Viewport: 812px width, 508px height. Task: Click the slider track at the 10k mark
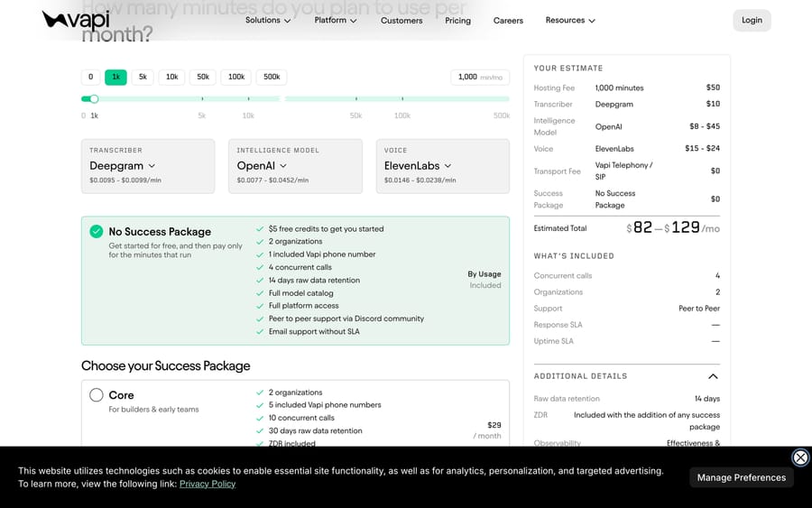coord(249,99)
